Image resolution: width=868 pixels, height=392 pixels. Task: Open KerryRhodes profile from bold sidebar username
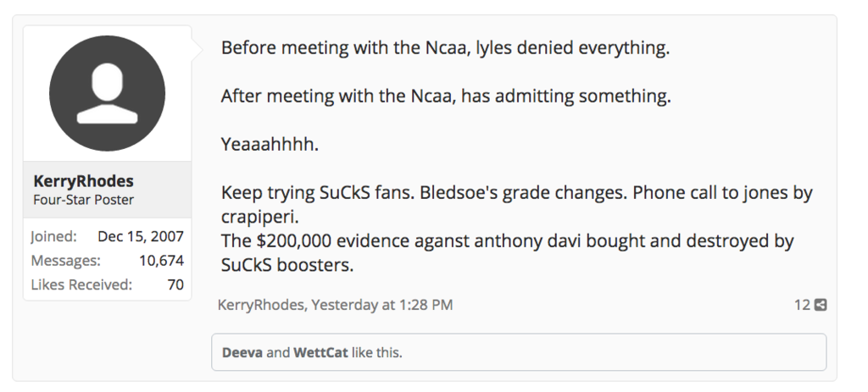point(83,181)
